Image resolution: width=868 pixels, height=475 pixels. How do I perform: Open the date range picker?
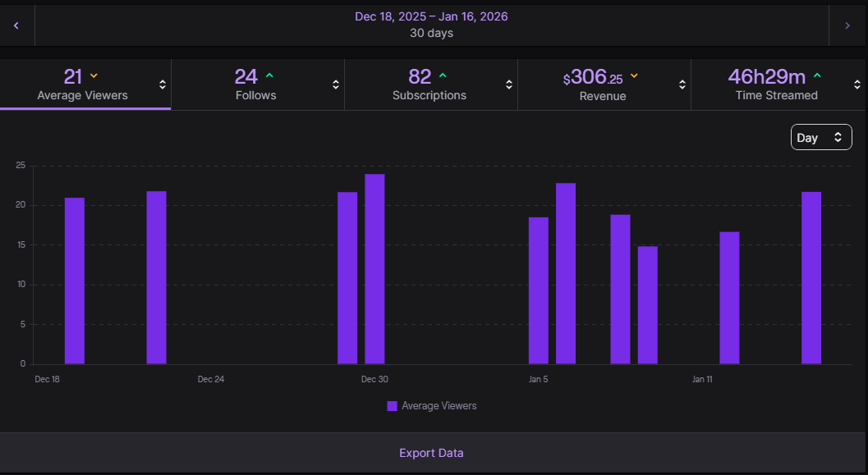click(431, 25)
